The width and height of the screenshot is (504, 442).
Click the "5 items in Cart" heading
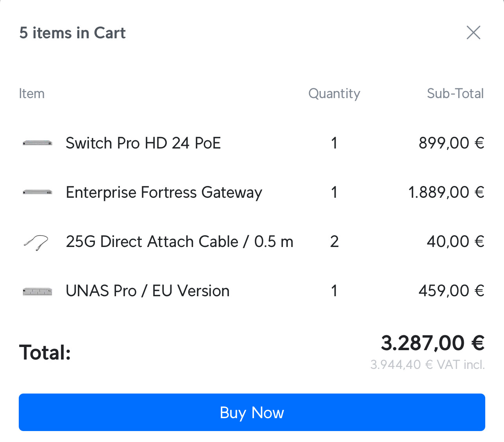[73, 33]
